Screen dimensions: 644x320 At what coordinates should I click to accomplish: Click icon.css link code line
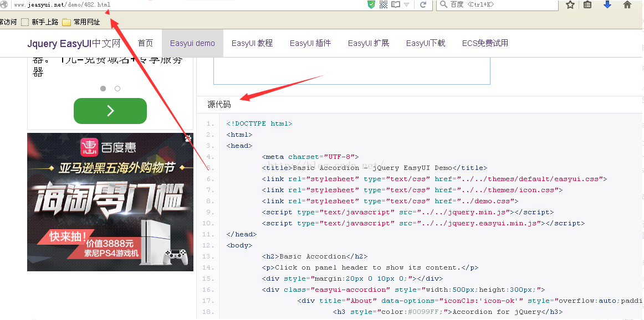(412, 190)
